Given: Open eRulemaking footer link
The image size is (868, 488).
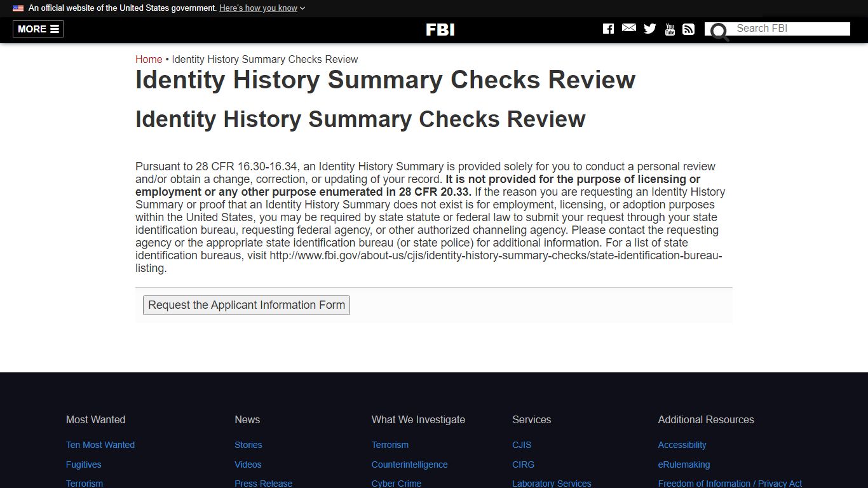Looking at the screenshot, I should tap(684, 464).
